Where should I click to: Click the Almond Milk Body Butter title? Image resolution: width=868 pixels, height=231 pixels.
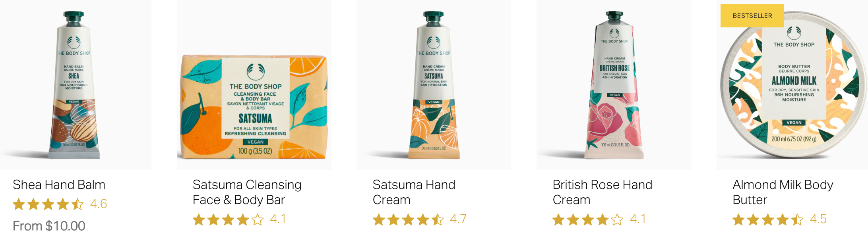[783, 192]
